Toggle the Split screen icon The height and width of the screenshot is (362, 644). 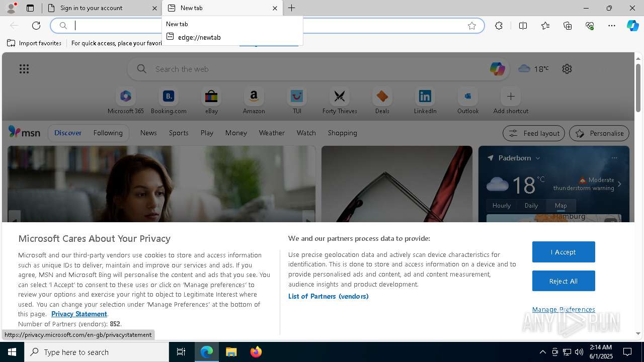(x=523, y=26)
